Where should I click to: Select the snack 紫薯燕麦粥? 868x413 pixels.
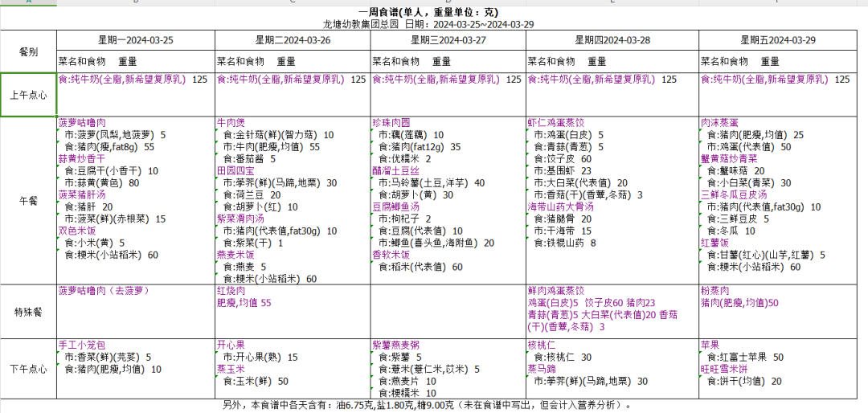pos(395,345)
